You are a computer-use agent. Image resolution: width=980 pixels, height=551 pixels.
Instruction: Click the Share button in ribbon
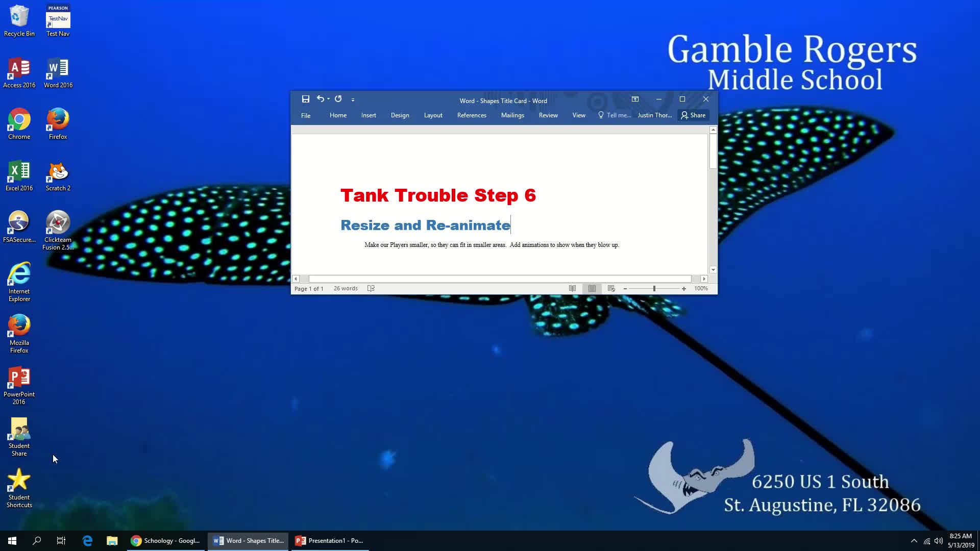pos(694,115)
